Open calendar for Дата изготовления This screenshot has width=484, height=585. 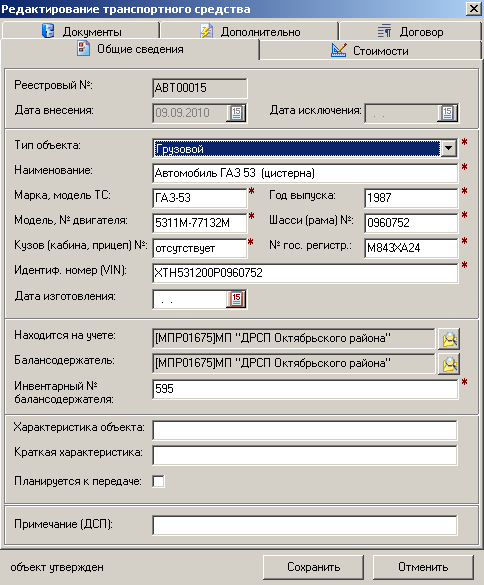236,299
